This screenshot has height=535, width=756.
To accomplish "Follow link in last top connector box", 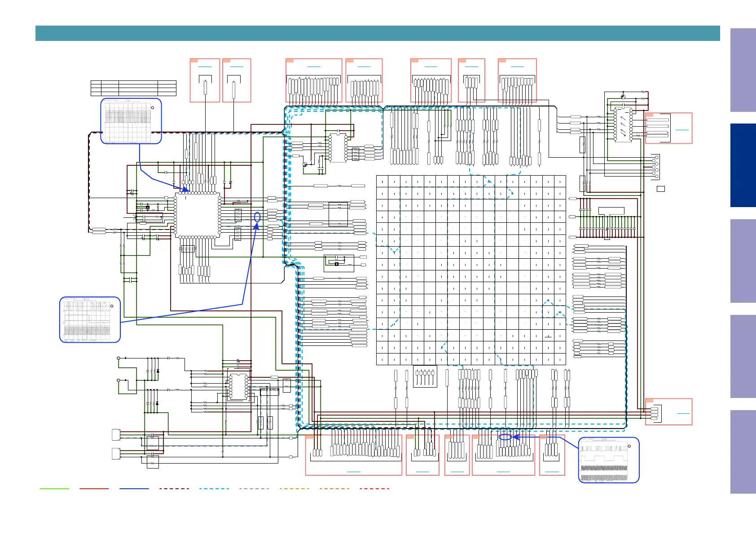I will [518, 66].
